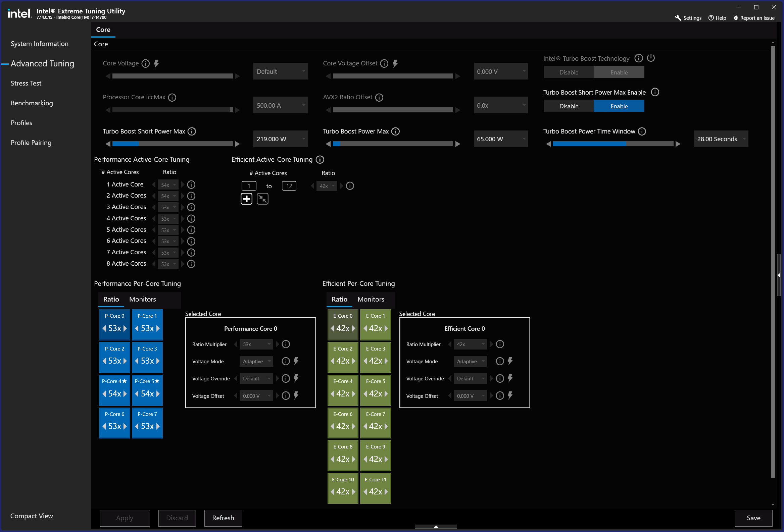Increase P-Core 1 ratio with its right arrow

(158, 328)
